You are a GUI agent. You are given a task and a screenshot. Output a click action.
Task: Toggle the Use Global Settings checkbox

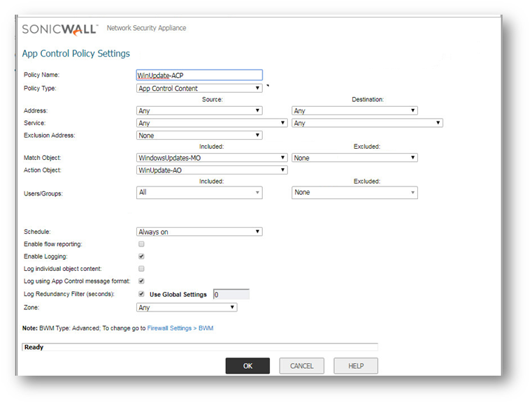tap(142, 294)
